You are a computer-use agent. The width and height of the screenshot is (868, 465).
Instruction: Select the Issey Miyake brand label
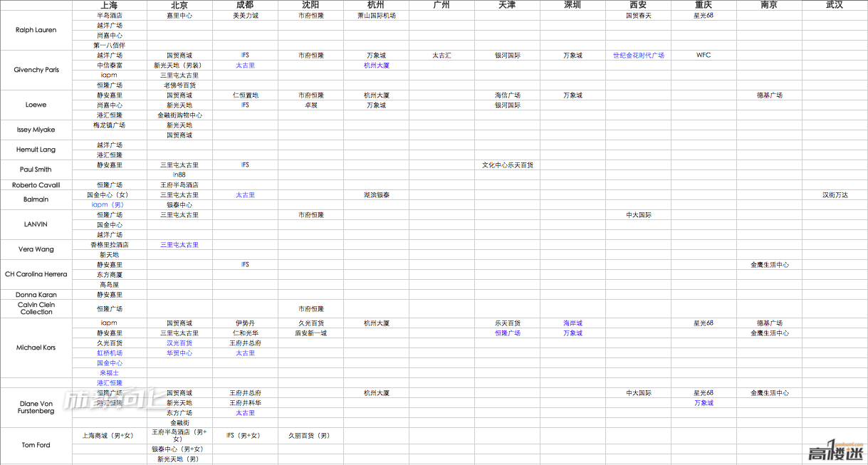click(x=36, y=130)
